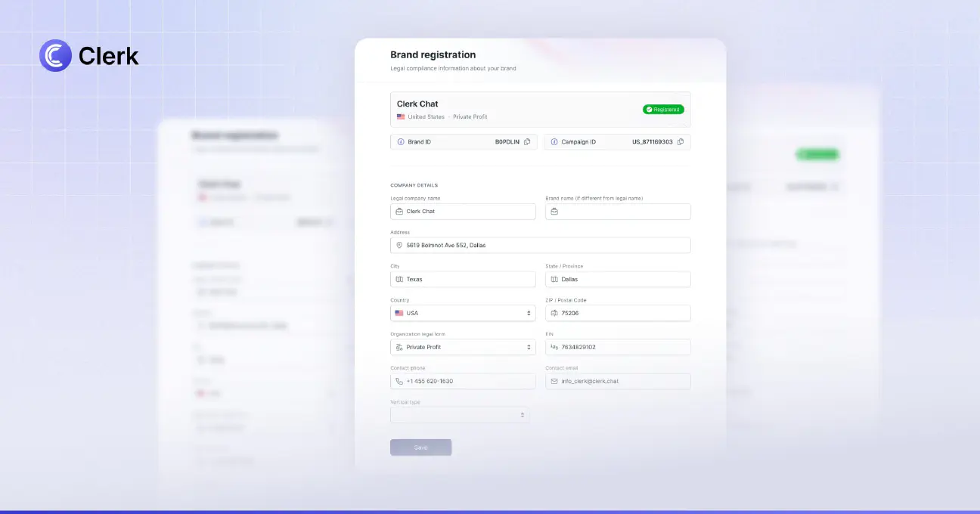The width and height of the screenshot is (980, 514).
Task: Click the Contact phone number text
Action: (x=430, y=381)
